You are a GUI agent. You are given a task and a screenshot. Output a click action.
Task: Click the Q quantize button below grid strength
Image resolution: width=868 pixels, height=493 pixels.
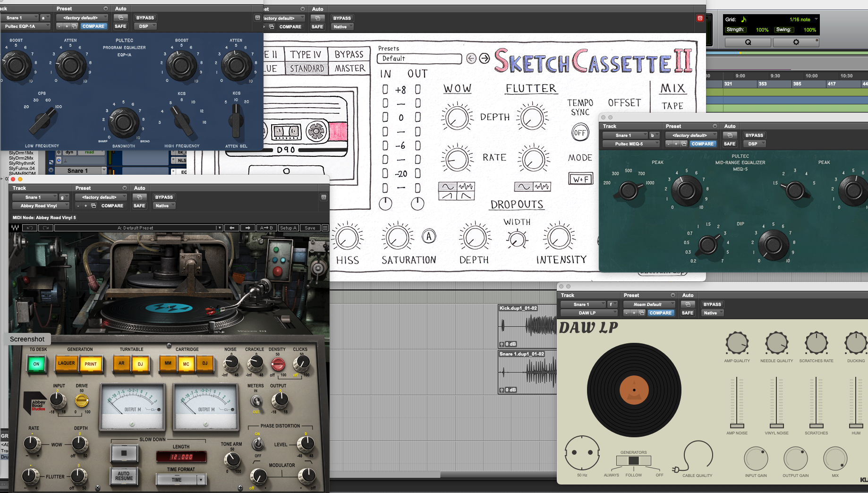(x=748, y=42)
